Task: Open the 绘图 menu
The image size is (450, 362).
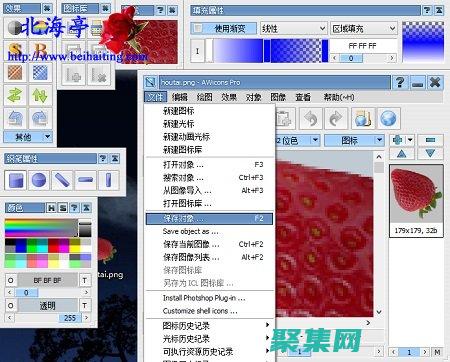Action: 204,97
